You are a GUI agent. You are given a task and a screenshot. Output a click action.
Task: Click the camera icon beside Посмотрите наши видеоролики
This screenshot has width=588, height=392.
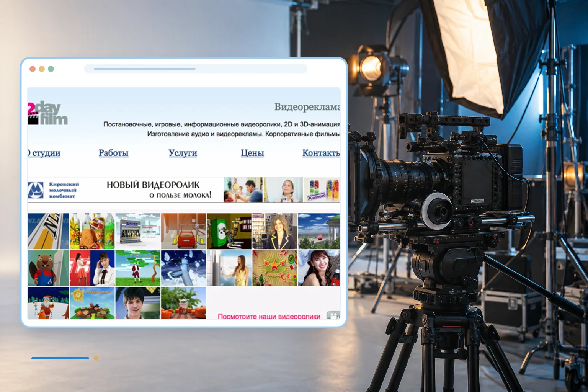[x=333, y=315]
